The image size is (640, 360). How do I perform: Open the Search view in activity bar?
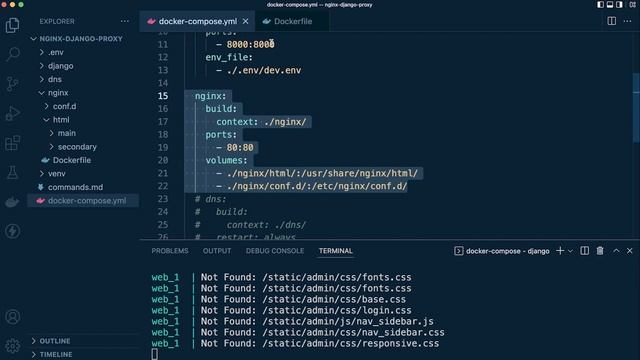coord(13,54)
